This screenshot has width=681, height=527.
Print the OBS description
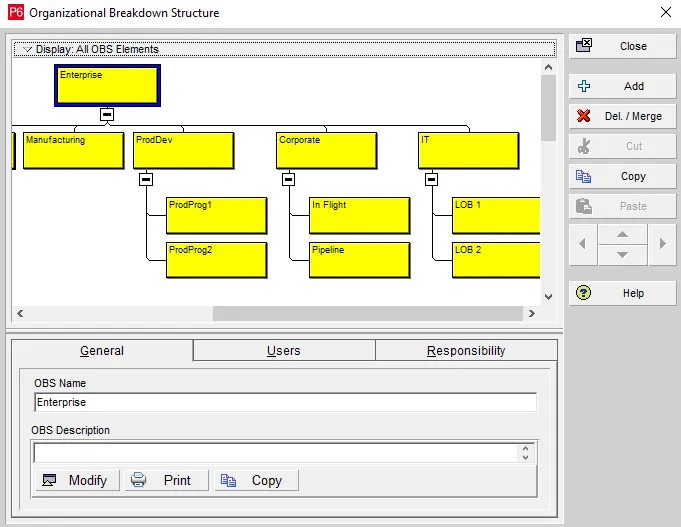tap(166, 481)
